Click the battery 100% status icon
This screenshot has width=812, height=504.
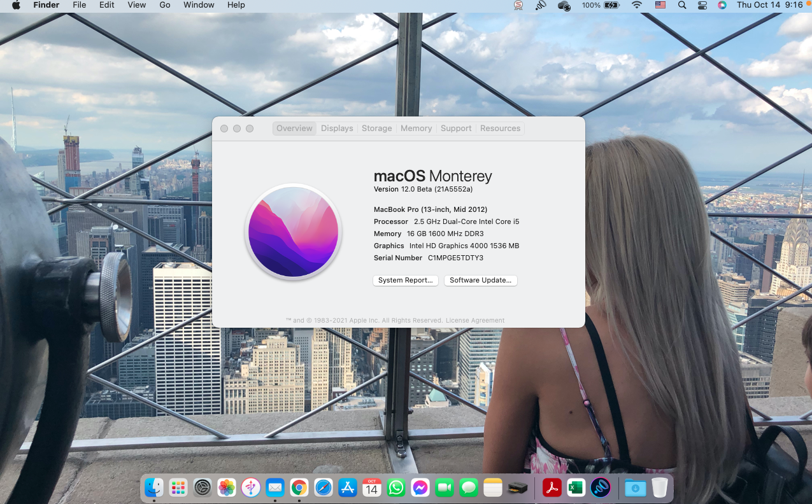(601, 5)
